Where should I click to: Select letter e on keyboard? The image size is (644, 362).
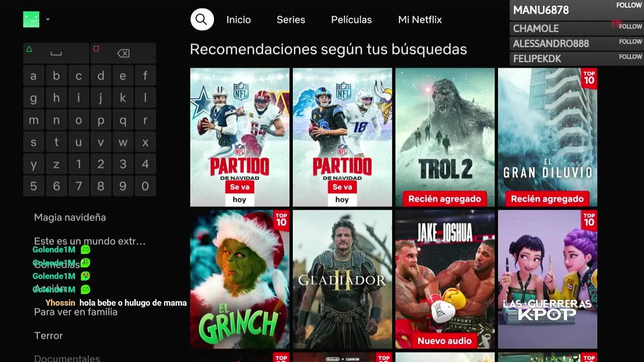pyautogui.click(x=123, y=76)
